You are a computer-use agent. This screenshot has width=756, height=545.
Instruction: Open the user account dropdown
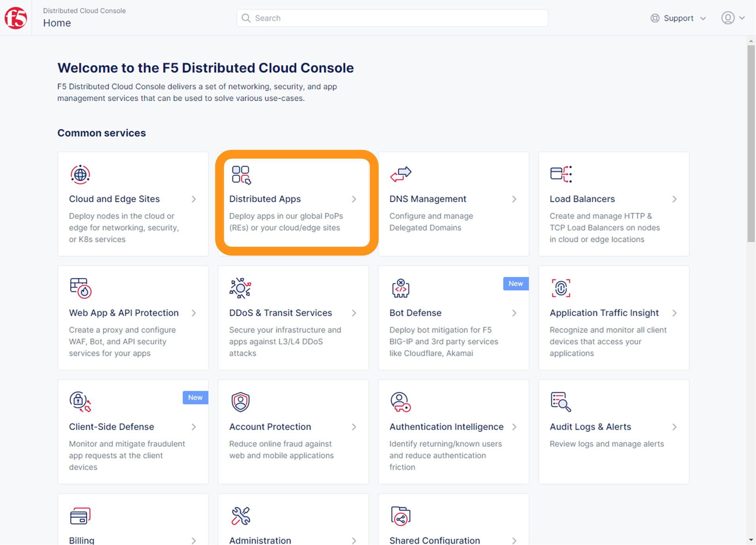click(733, 18)
